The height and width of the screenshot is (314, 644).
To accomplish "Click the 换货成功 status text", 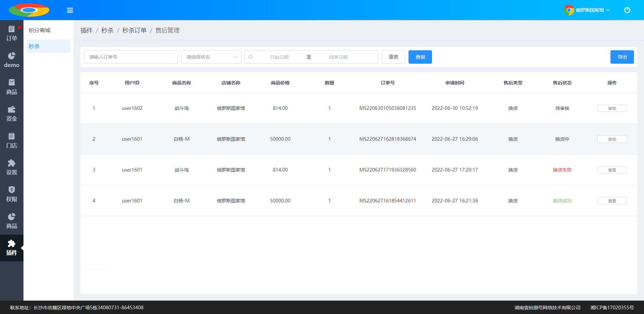I will [x=562, y=201].
